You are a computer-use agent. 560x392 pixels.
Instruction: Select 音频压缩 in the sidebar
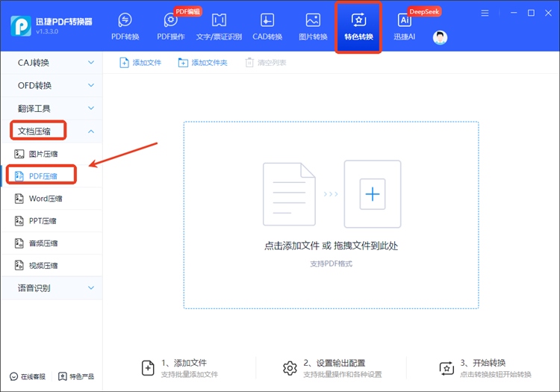(x=52, y=243)
